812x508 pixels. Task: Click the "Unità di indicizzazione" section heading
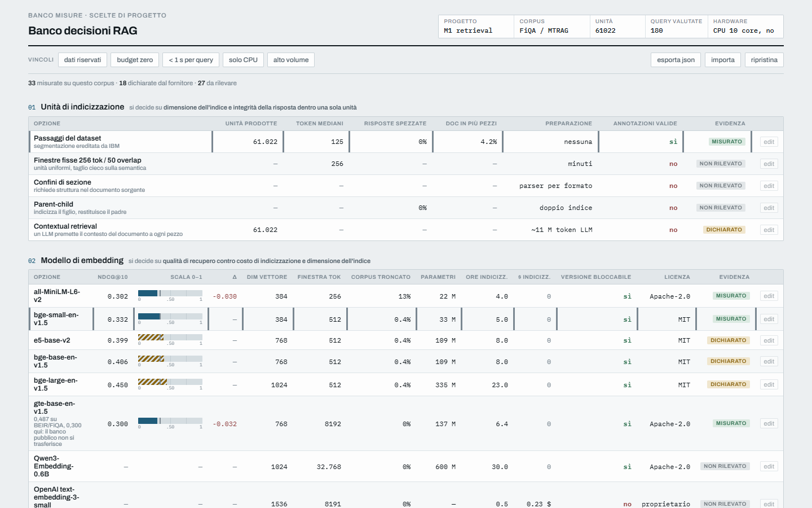[82, 107]
